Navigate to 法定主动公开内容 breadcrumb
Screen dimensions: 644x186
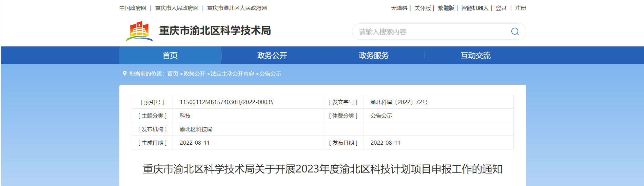pyautogui.click(x=232, y=74)
